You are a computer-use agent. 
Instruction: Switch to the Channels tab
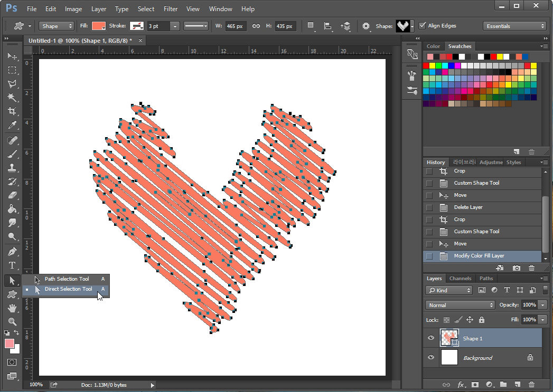[x=460, y=278]
